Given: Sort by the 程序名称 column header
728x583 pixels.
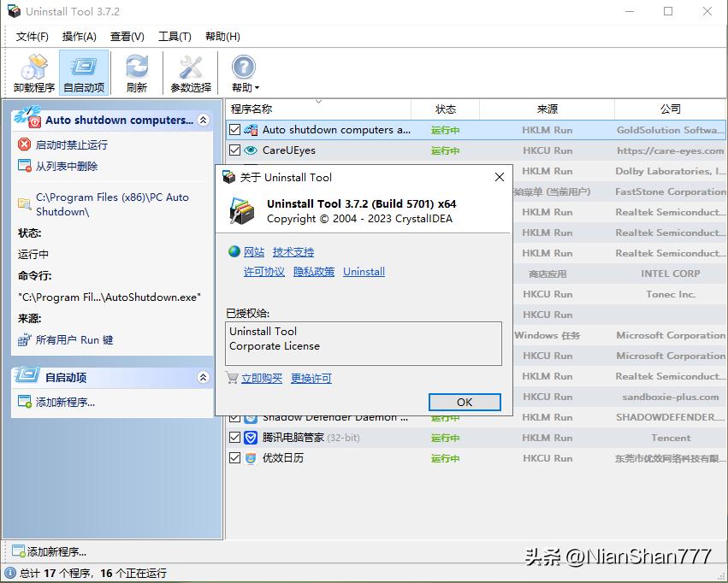Looking at the screenshot, I should pos(318,109).
